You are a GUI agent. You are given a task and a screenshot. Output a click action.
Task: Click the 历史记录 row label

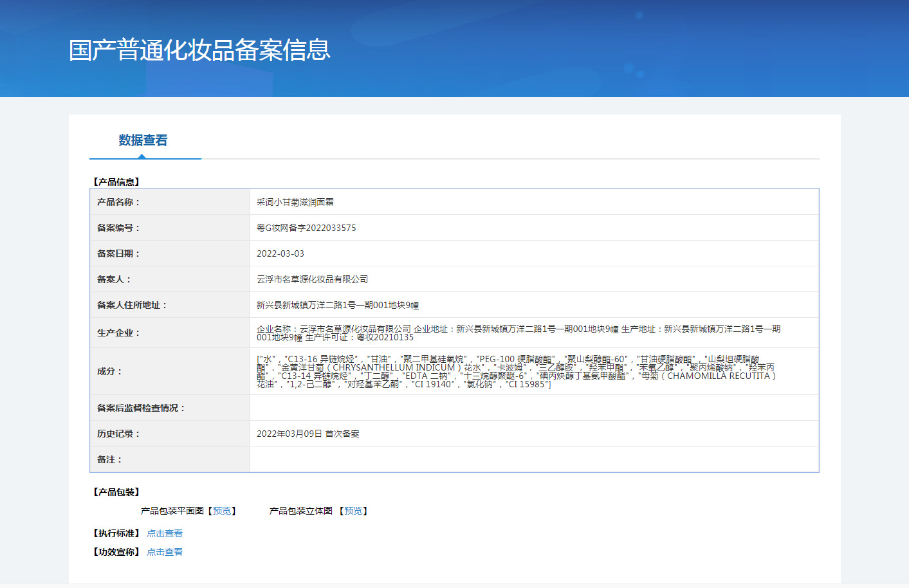pos(118,434)
